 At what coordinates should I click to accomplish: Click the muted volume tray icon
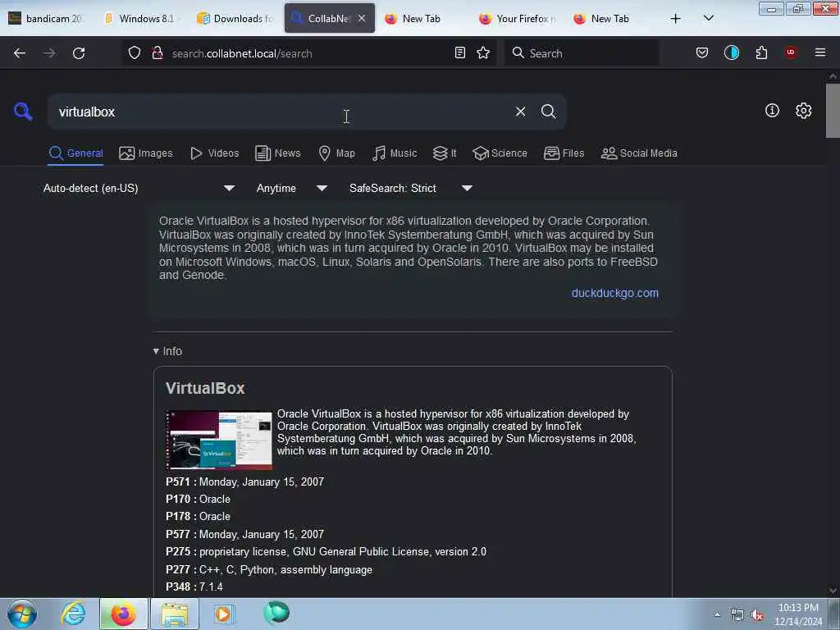point(757,615)
